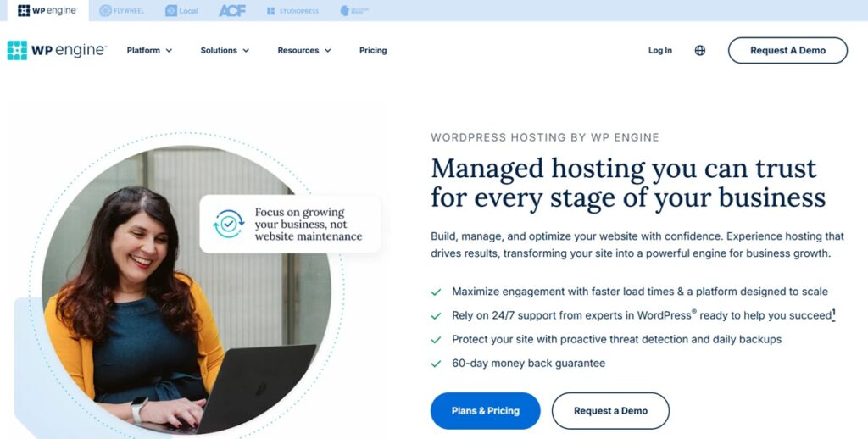Screen dimensions: 868x439
Task: Click the Log In link
Action: 659,50
